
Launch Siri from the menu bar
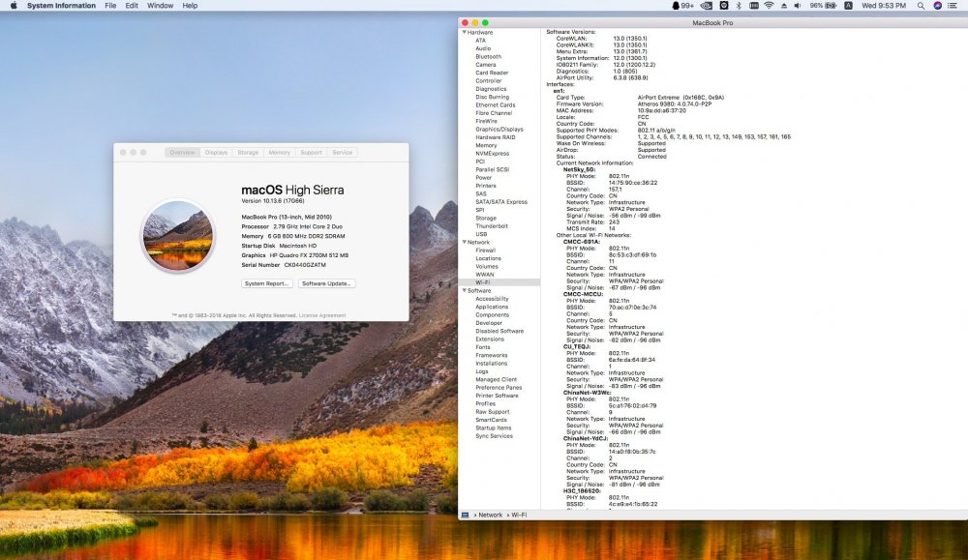click(938, 6)
